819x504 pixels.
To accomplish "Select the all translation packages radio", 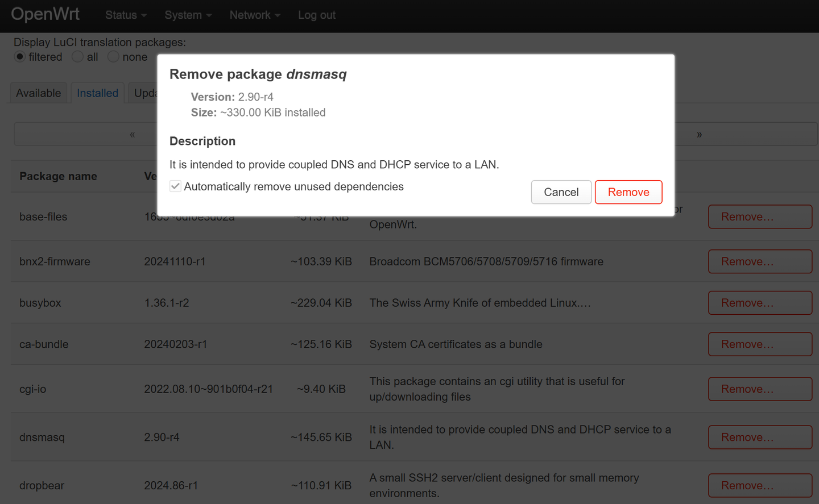I will pyautogui.click(x=78, y=57).
